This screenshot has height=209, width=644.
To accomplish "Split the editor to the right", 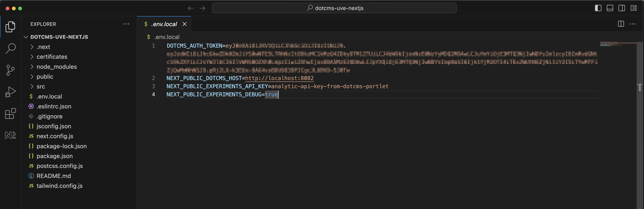I will 621,24.
